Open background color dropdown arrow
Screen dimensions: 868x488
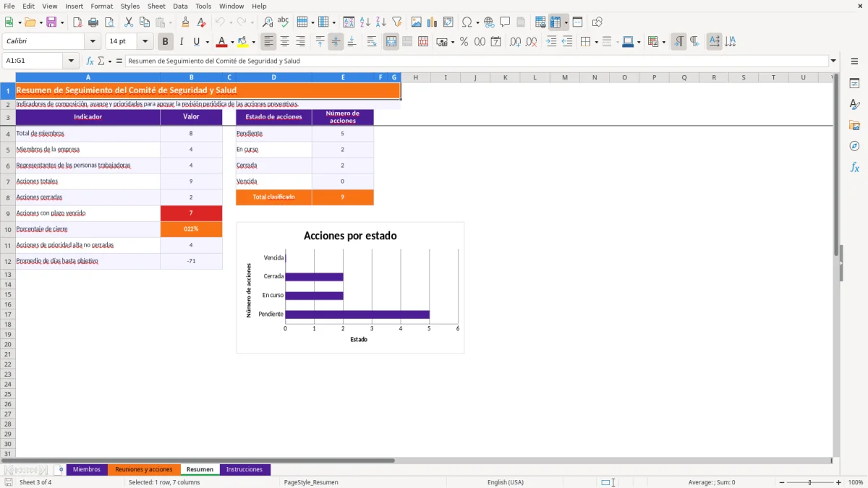click(253, 42)
